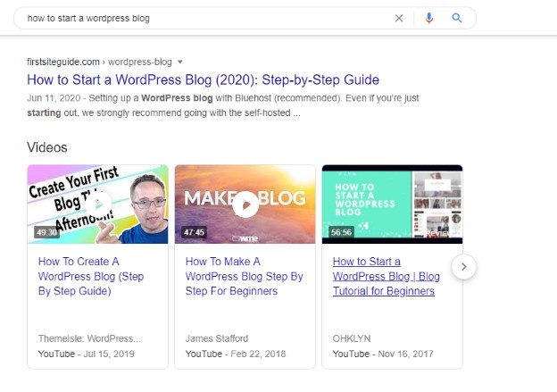Click the 'YouTube - Jul 15, 2019' source line
This screenshot has height=392, width=557.
point(87,354)
